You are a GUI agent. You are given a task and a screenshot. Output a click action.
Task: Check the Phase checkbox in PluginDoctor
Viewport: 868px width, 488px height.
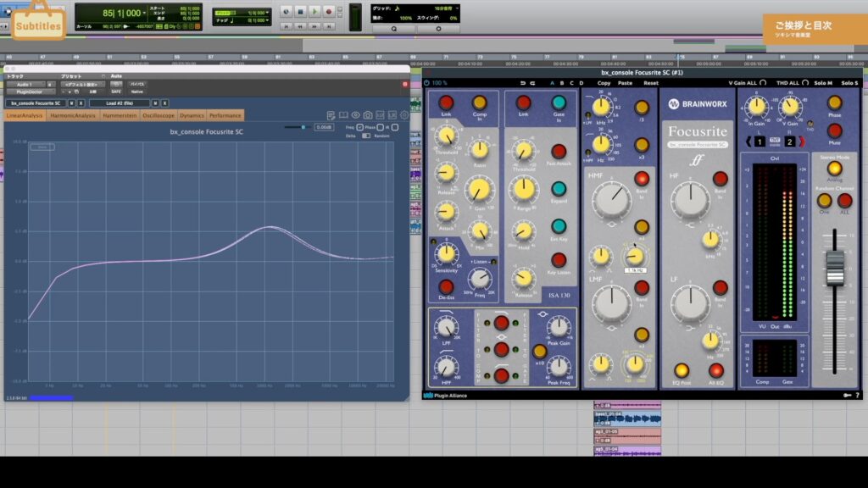point(381,127)
